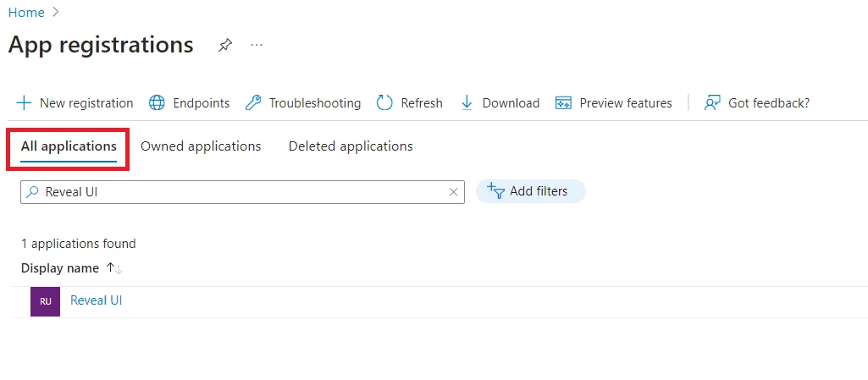Screen dimensions: 868x380
Task: Click the Add filters funnel icon
Action: click(495, 190)
